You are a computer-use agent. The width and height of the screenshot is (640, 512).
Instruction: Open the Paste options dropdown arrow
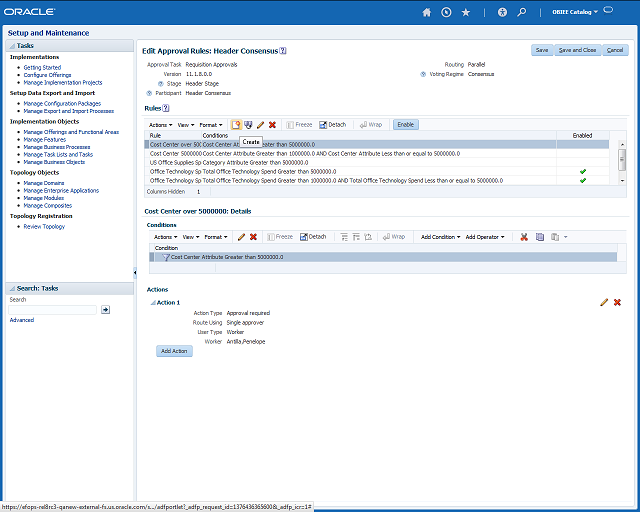pyautogui.click(x=566, y=237)
